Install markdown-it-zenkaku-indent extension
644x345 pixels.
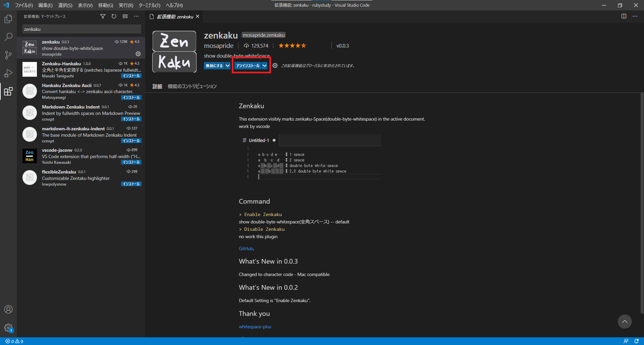pyautogui.click(x=131, y=141)
